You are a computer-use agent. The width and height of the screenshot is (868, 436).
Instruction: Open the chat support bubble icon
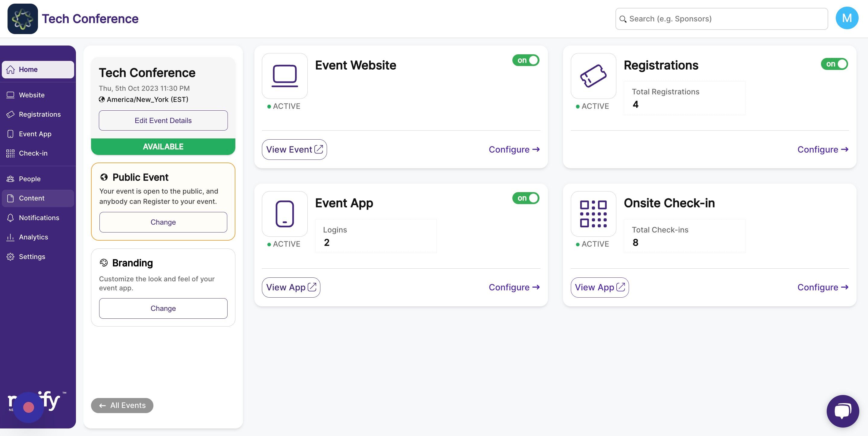(842, 411)
